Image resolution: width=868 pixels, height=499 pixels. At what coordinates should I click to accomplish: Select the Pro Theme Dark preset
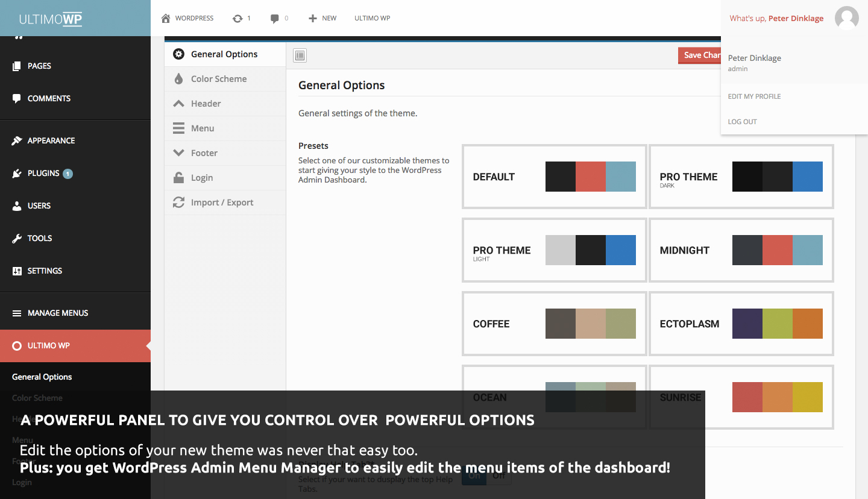741,177
